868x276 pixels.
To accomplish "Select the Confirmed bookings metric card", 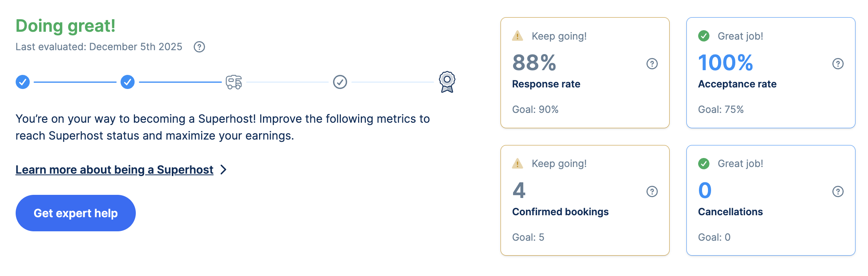I will (x=585, y=200).
